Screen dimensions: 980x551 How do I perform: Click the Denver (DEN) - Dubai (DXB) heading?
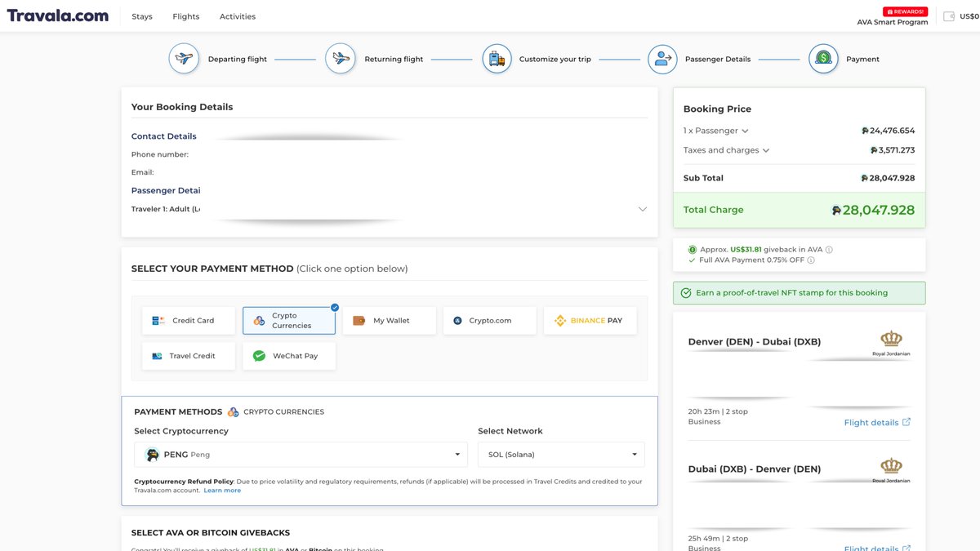[x=755, y=342]
